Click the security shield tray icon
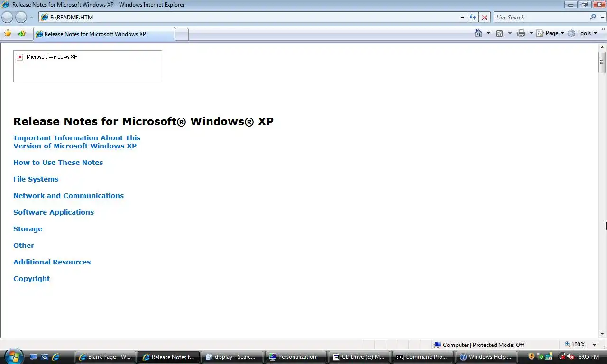Screen dimensions: 607x364 click(532, 356)
